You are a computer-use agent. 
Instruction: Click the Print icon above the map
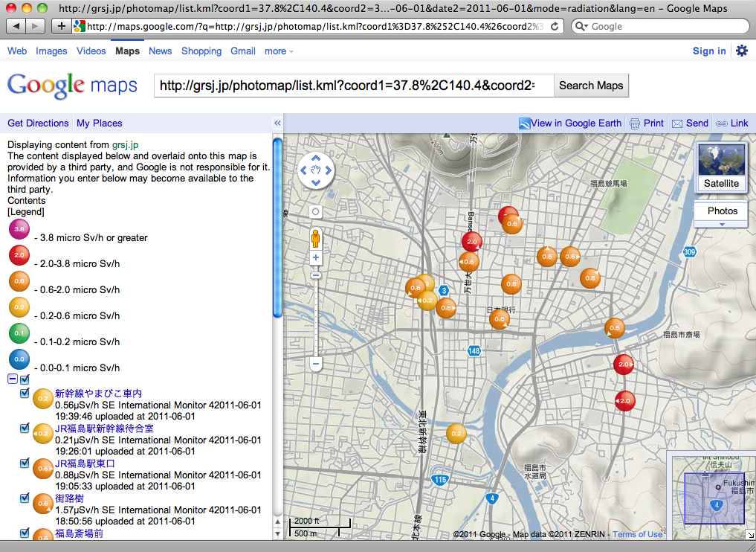coord(635,123)
